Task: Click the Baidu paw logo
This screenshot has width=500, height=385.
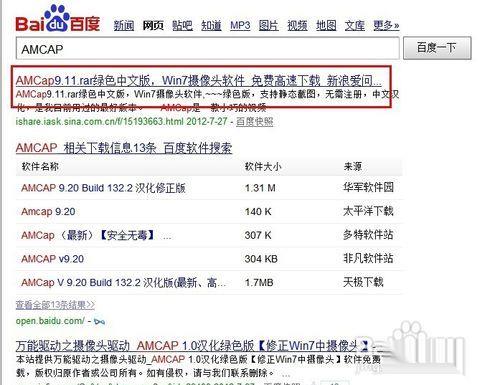Action: tap(58, 19)
